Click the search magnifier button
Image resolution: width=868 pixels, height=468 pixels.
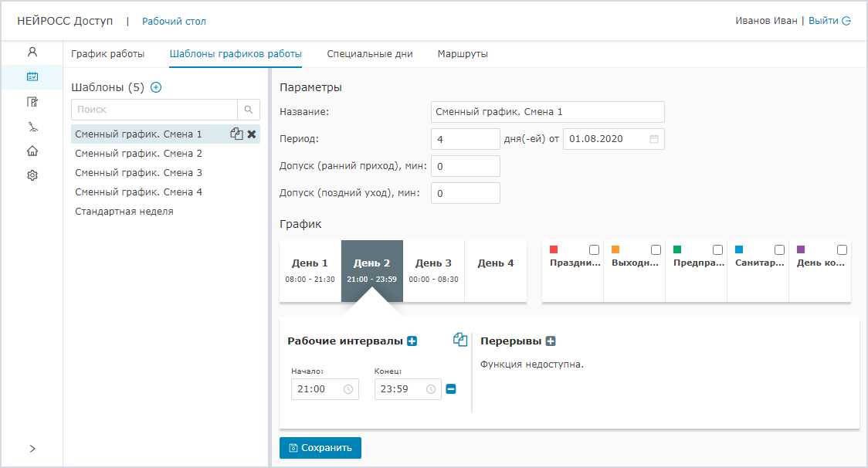[249, 110]
